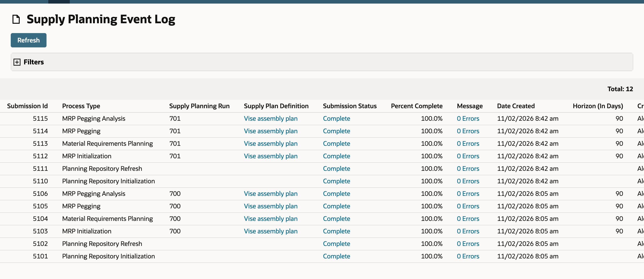Screen dimensions: 644x279
Task: Select the horizon value 90 in row 5114
Action: [619, 131]
